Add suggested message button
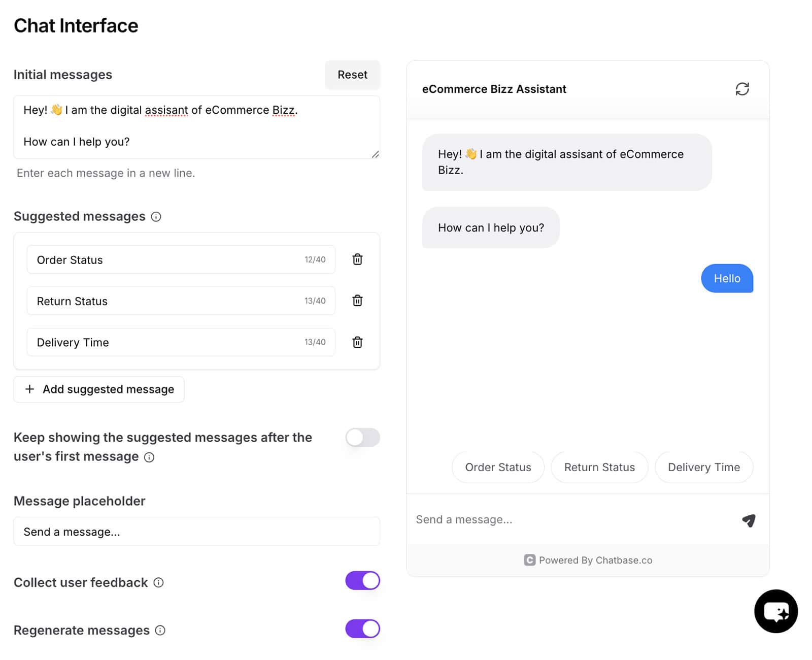The image size is (812, 660). 99,389
